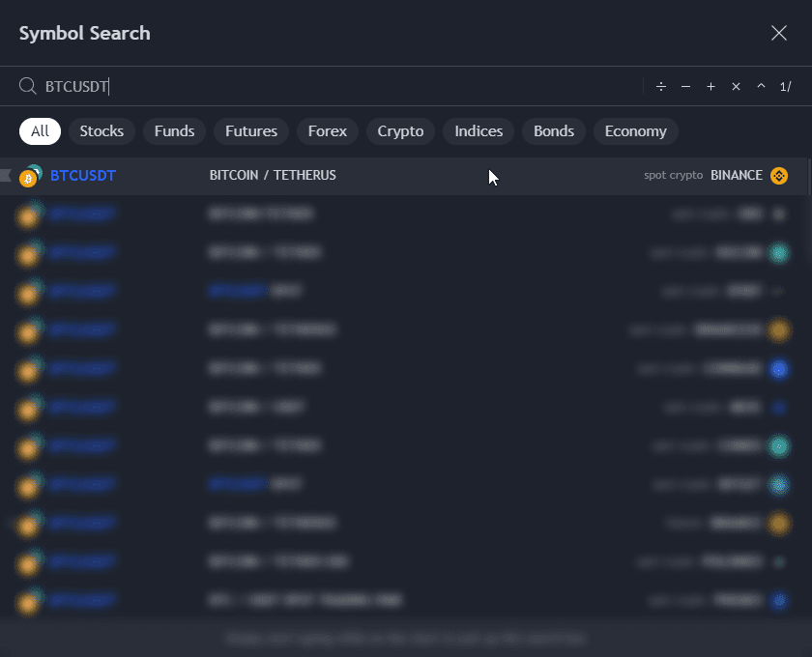Screen dimensions: 812x657
Task: Switch to the Bonds filter
Action: pyautogui.click(x=554, y=131)
